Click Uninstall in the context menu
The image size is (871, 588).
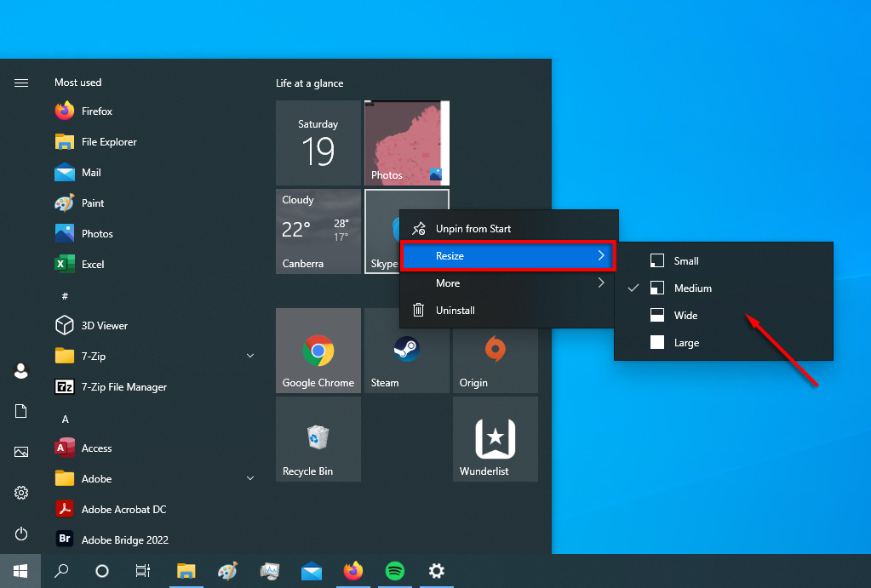(455, 311)
